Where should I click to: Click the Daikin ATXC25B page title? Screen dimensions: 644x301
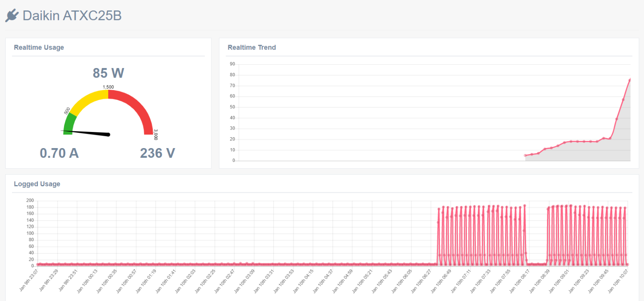pos(72,15)
